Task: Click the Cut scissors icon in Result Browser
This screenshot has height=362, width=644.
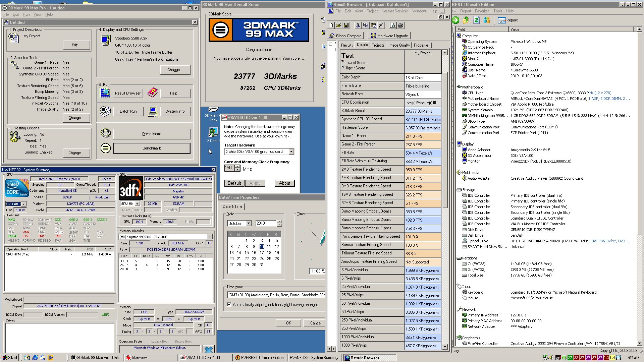Action: 358,25
